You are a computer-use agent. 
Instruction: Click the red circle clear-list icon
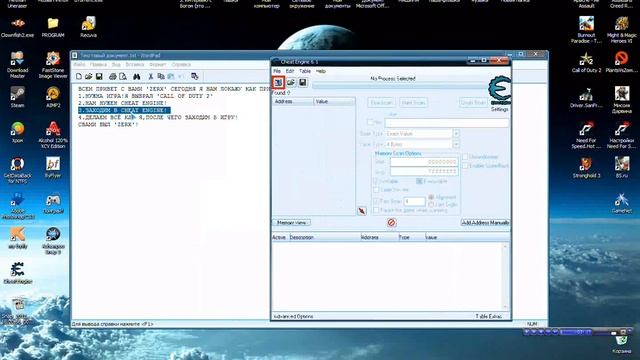(391, 222)
